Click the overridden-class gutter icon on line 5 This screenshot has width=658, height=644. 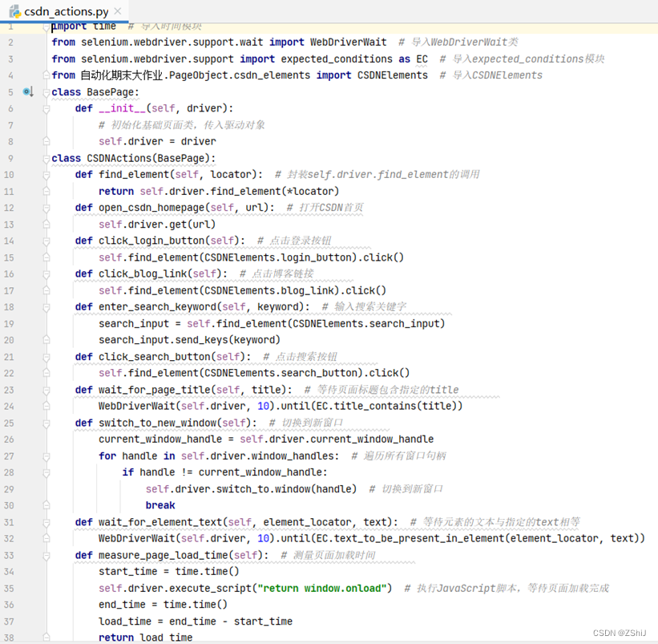click(x=28, y=91)
